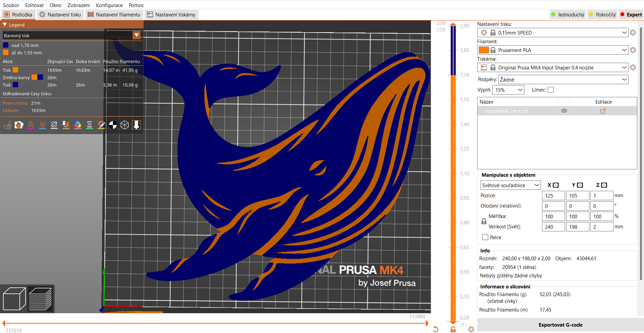644x333 pixels.
Task: Toggle tool marker nozzle icon
Action: (136, 125)
